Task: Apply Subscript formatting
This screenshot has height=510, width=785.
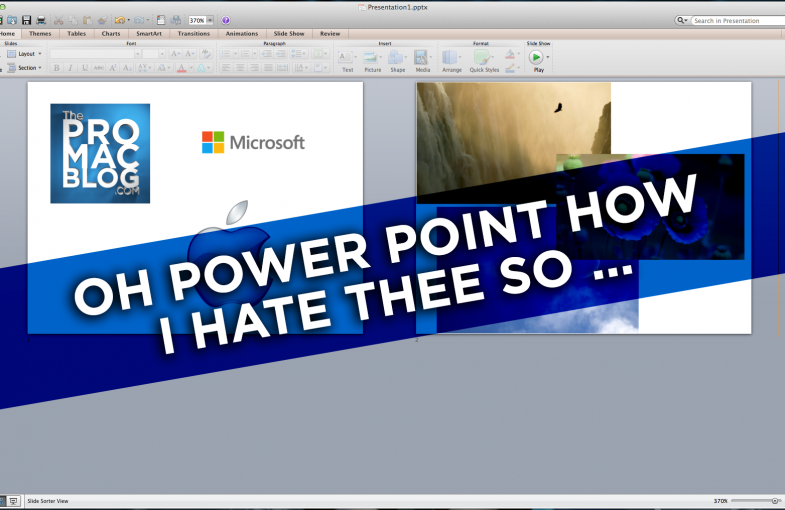Action: pyautogui.click(x=127, y=68)
